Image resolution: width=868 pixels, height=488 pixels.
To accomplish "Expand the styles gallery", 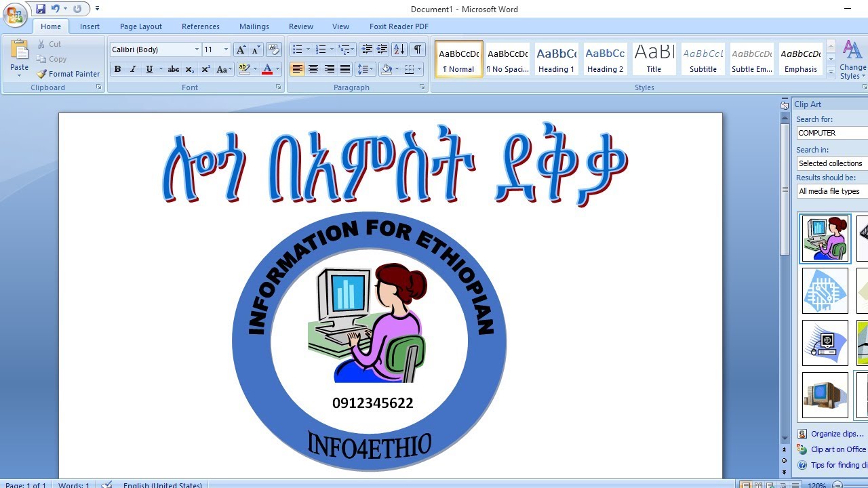I will [831, 72].
